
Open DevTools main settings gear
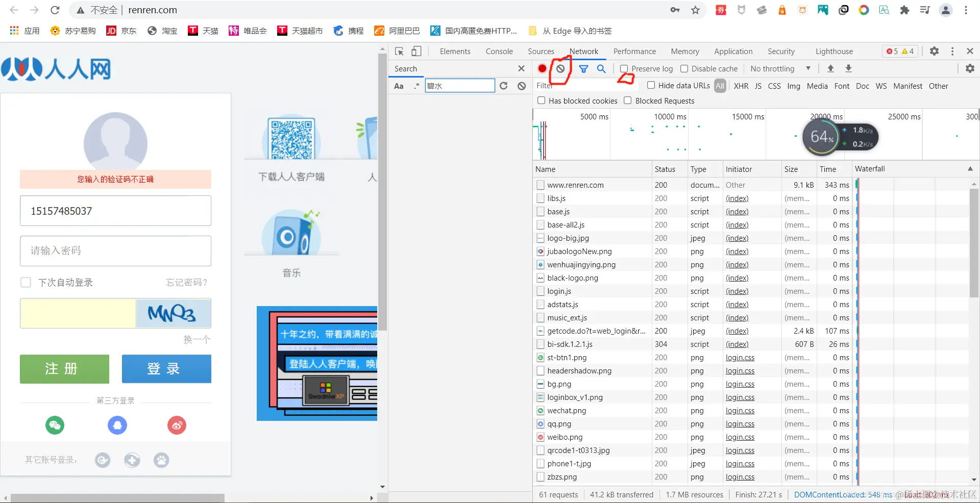(x=934, y=51)
